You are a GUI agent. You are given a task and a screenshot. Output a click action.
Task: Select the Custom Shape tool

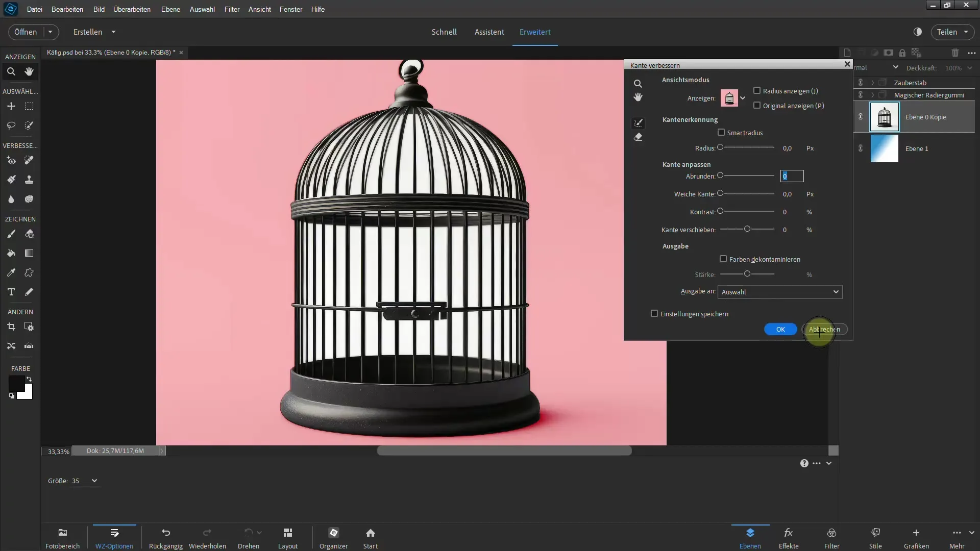click(x=29, y=272)
